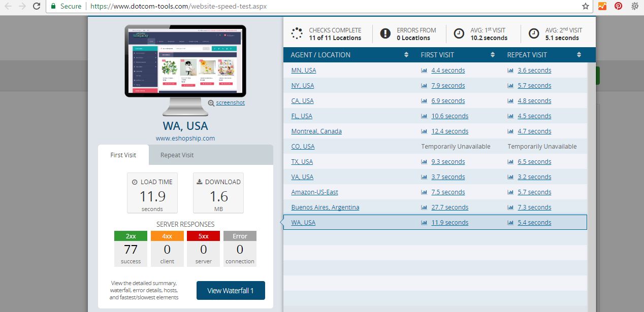The height and width of the screenshot is (312, 644).
Task: Click the chart icon beside 3.6 seconds
Action: point(510,71)
